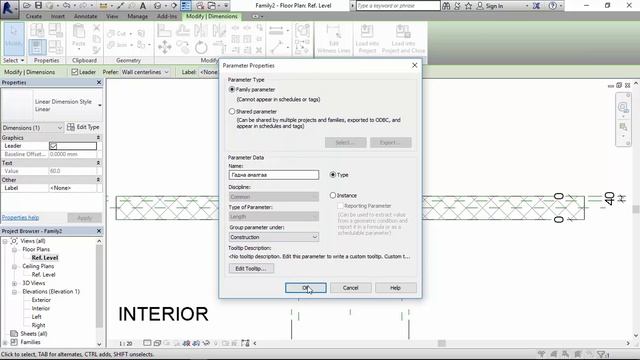
Task: Click Cancel in Parameter Properties dialog
Action: 351,288
